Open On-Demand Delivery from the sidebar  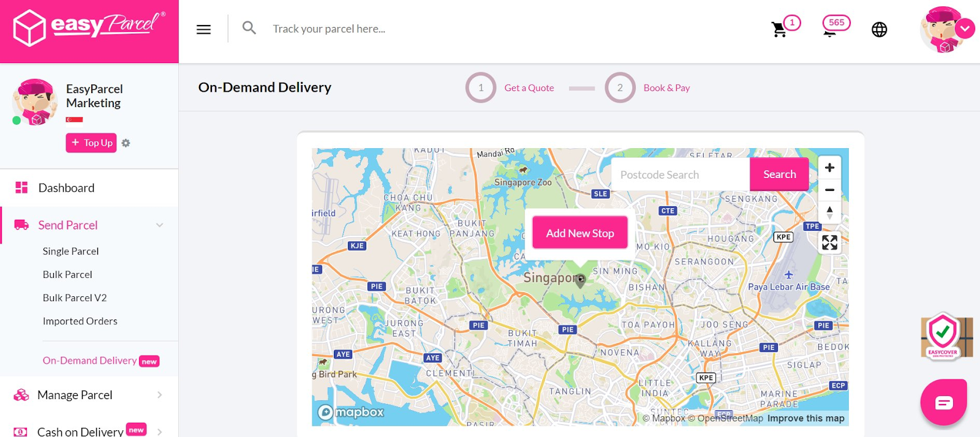[x=89, y=360]
